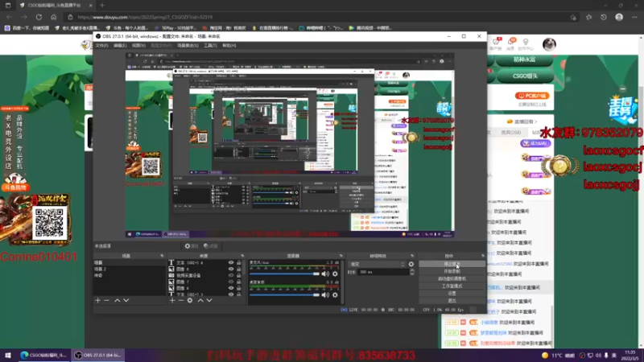Open the 文件(F) menu in OBS
Viewport: 644px width, 362px height.
coord(102,46)
